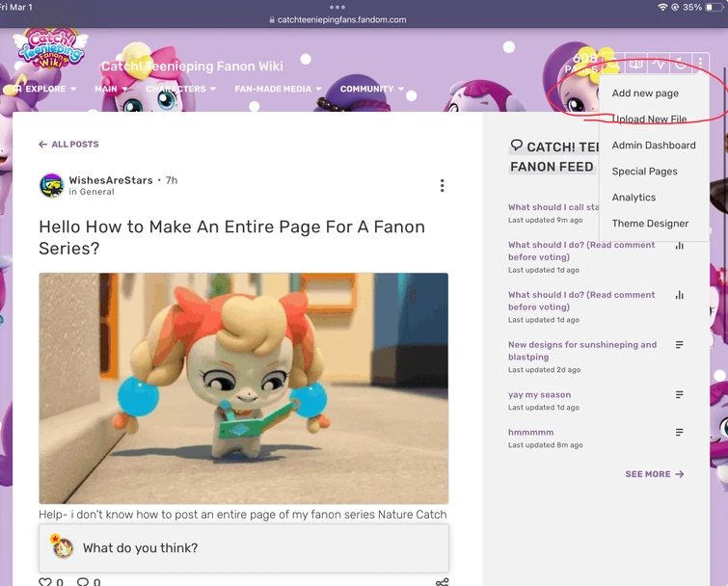Click your avatar in the reply box
The image size is (728, 586).
[x=63, y=546]
